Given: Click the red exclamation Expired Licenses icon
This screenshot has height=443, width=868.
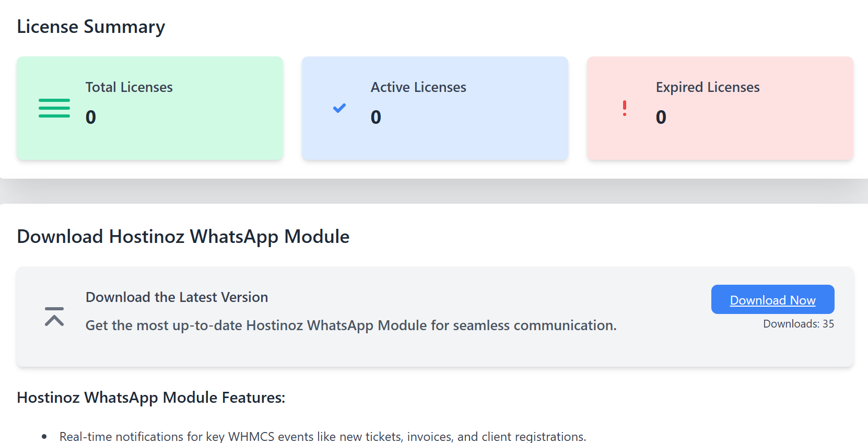Looking at the screenshot, I should pyautogui.click(x=624, y=108).
